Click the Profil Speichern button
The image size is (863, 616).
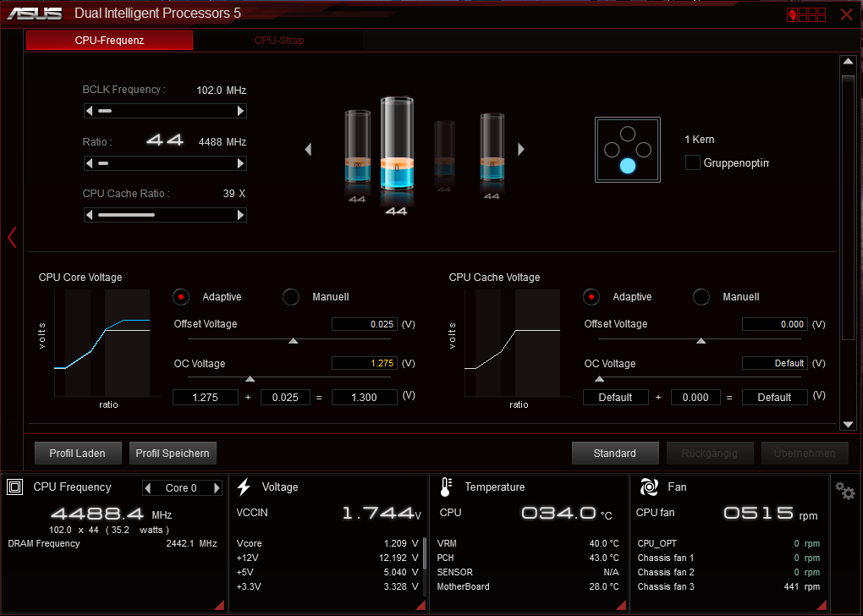click(x=173, y=453)
